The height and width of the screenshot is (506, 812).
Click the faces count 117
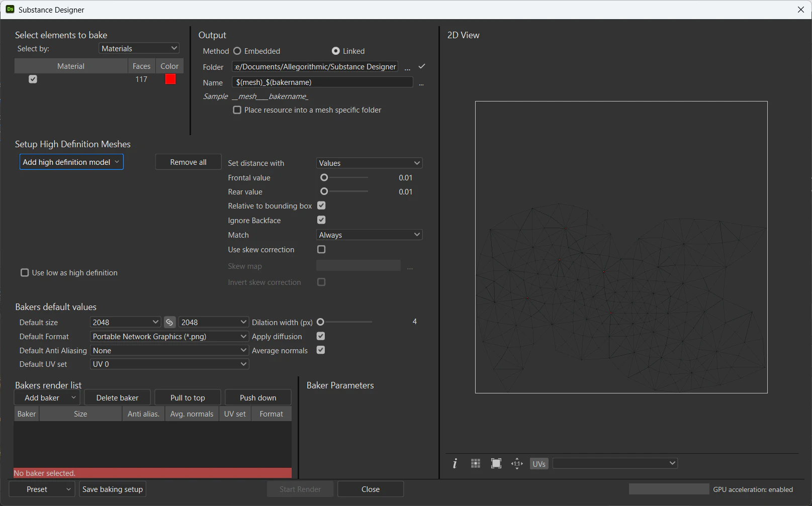(141, 79)
